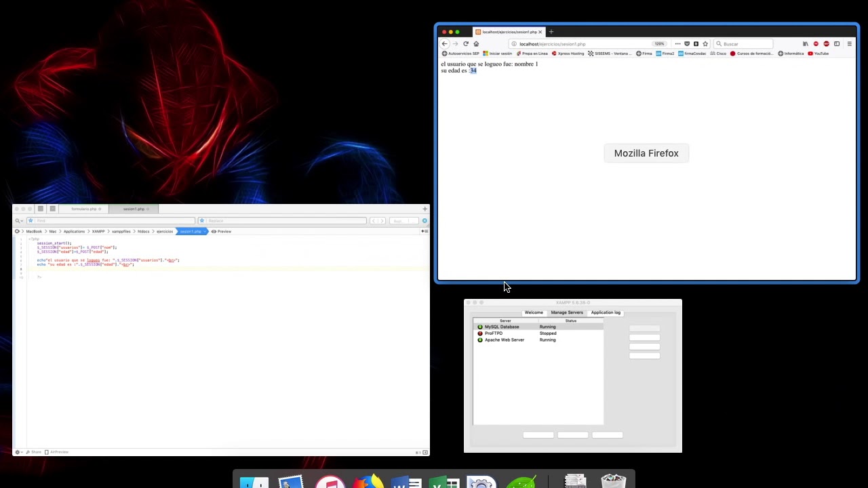
Task: Toggle Firefox sidebar icon
Action: (x=837, y=44)
